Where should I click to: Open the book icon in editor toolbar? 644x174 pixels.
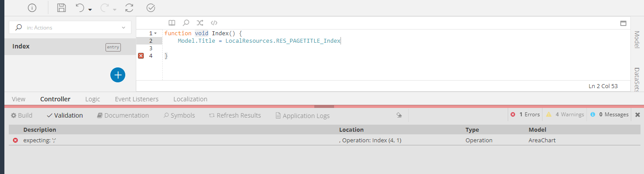(x=172, y=23)
